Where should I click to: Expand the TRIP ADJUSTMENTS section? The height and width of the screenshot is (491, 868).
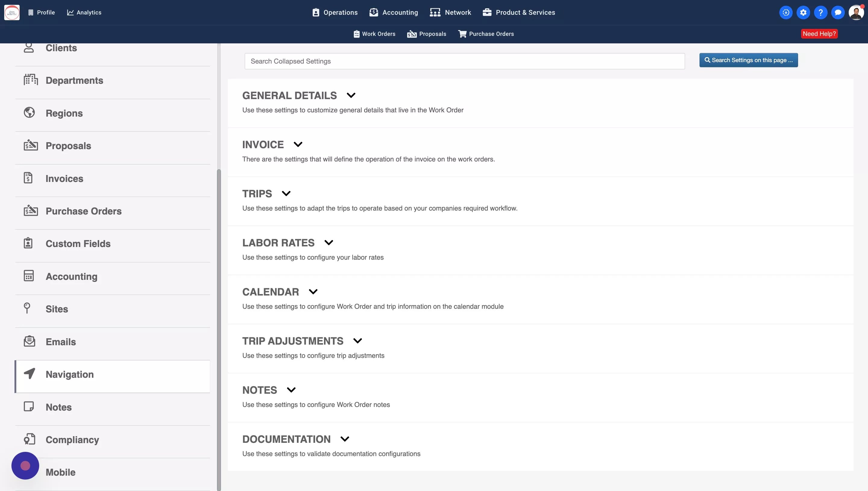[x=358, y=341]
